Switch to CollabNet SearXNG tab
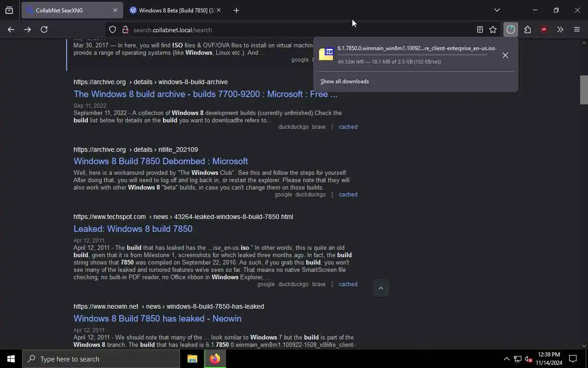 [72, 10]
